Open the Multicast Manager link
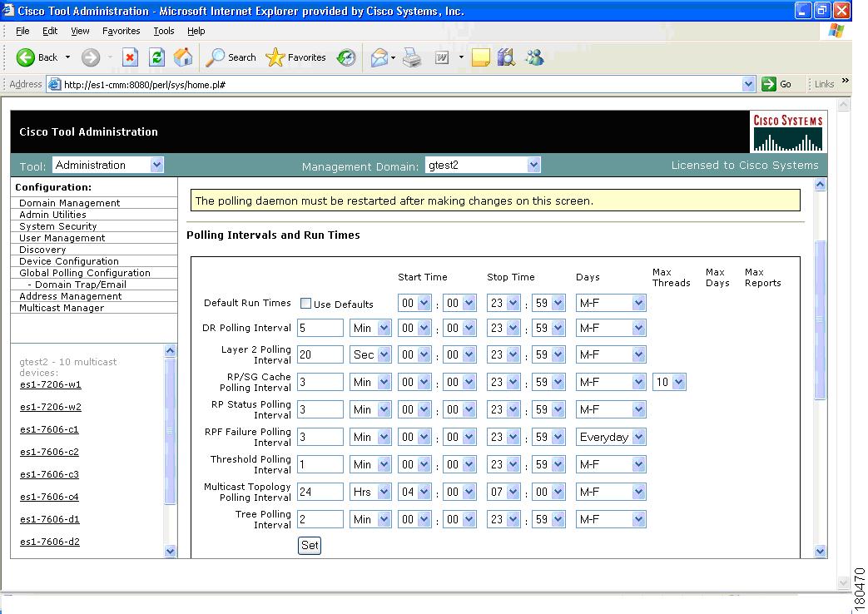 tap(62, 308)
